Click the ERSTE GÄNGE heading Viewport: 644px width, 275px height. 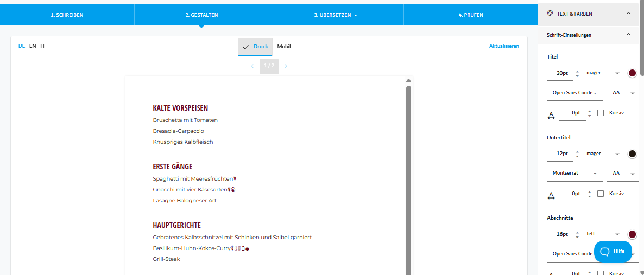pos(173,166)
